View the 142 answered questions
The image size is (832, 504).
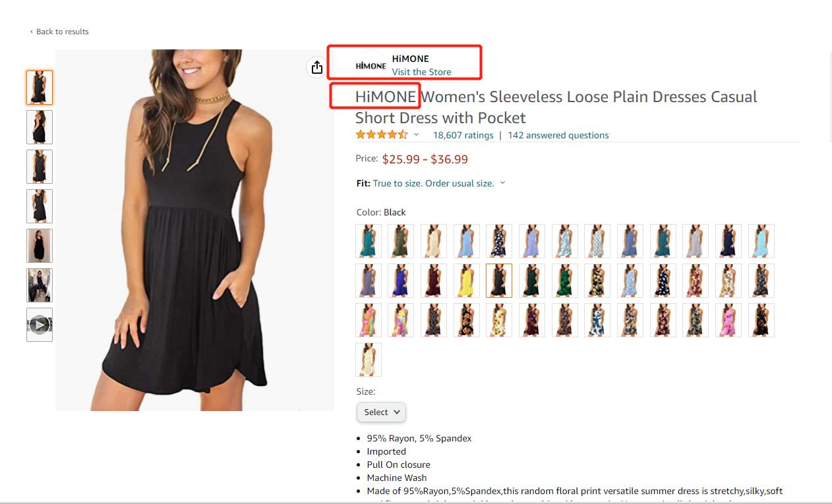(x=558, y=135)
